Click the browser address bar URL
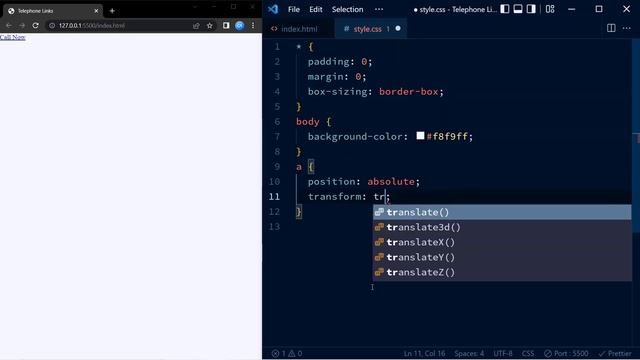Screen dimensions: 640x360 point(91,25)
